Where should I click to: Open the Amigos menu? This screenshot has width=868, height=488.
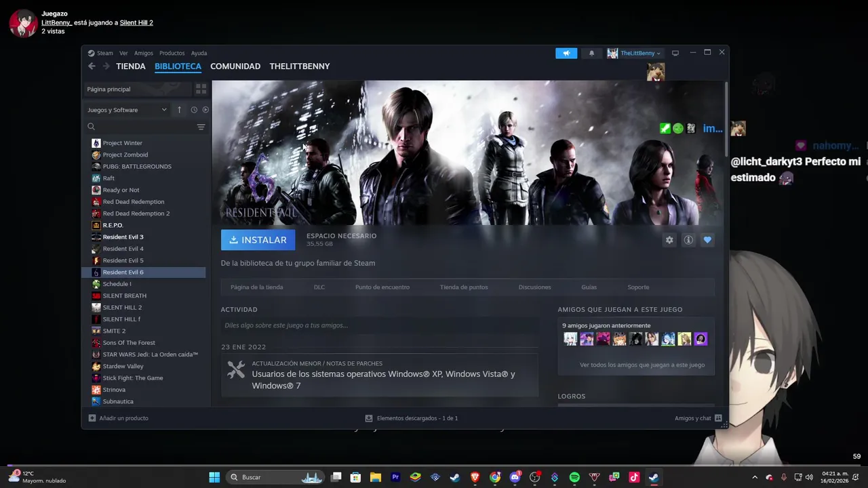pos(144,53)
